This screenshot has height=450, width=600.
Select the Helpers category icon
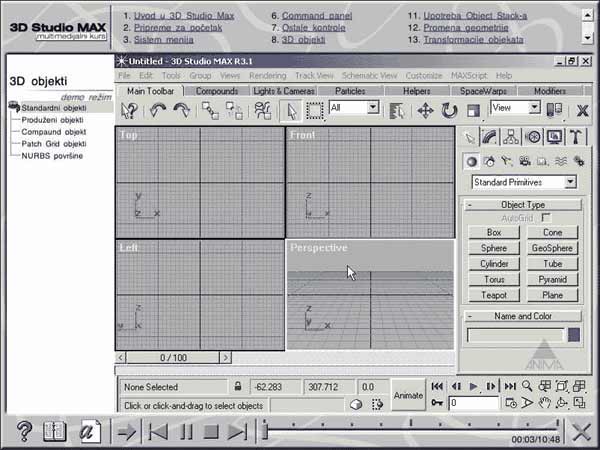coord(543,161)
